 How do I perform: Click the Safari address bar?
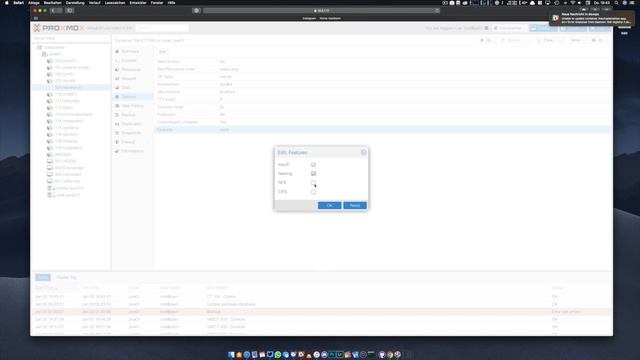point(321,11)
